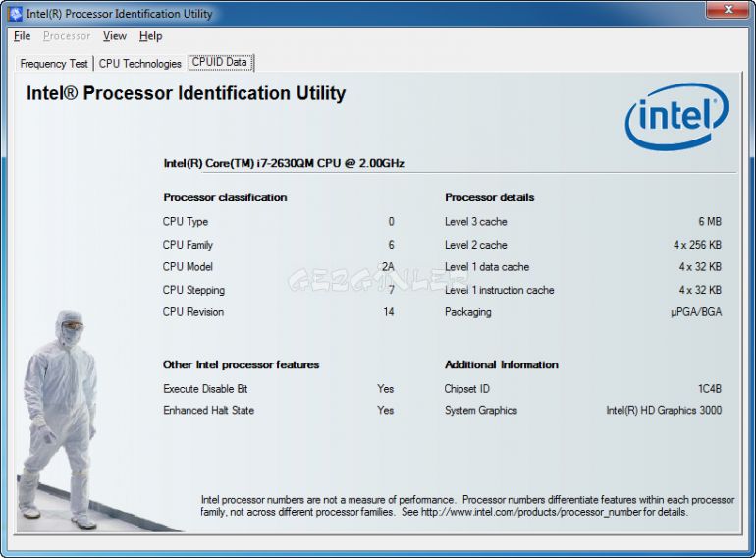Viewport: 756px width, 558px height.
Task: Click the CPU Revision value 14
Action: coord(389,312)
